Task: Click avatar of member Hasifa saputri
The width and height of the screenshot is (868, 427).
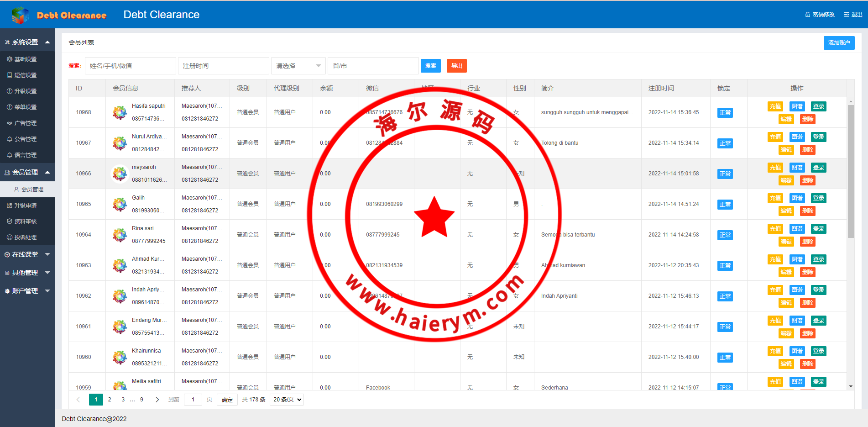Action: click(120, 112)
